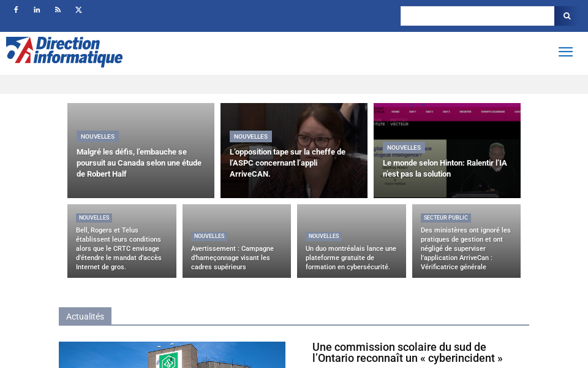
Task: Open the Actualités section tab
Action: (x=85, y=316)
